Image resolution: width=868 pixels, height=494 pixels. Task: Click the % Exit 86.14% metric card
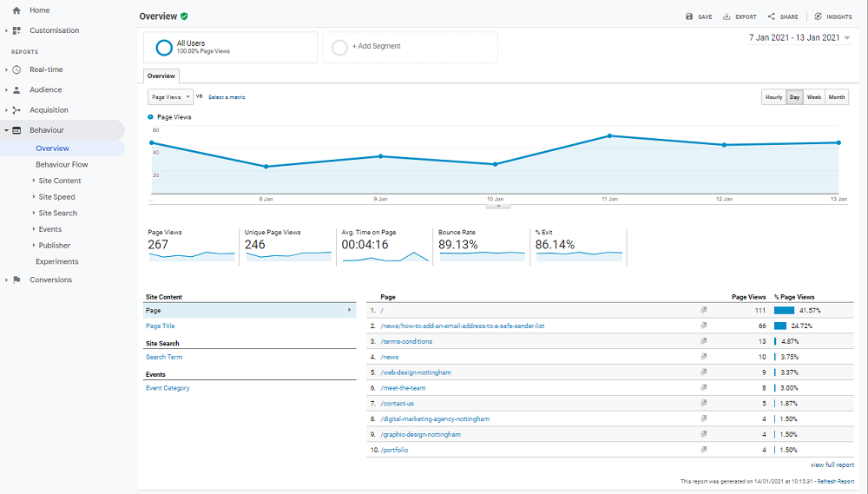[x=578, y=247]
